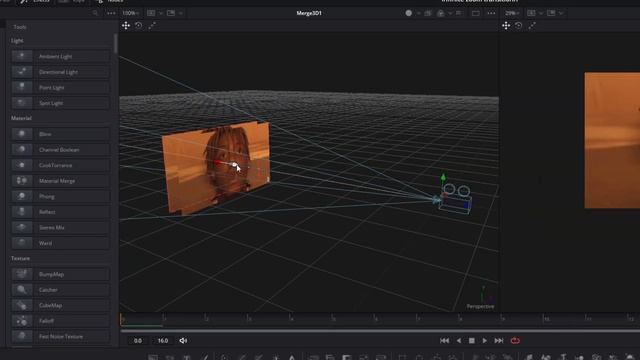Click the round sphere icon in viewer toolbar
640x360 pixels.
[x=409, y=13]
